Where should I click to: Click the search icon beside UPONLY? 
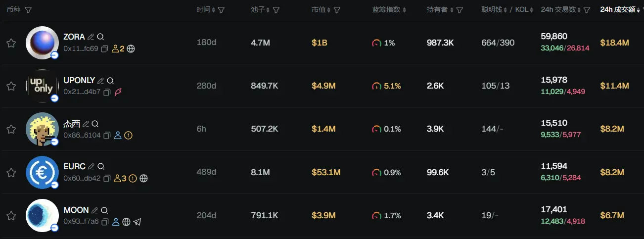pos(111,81)
